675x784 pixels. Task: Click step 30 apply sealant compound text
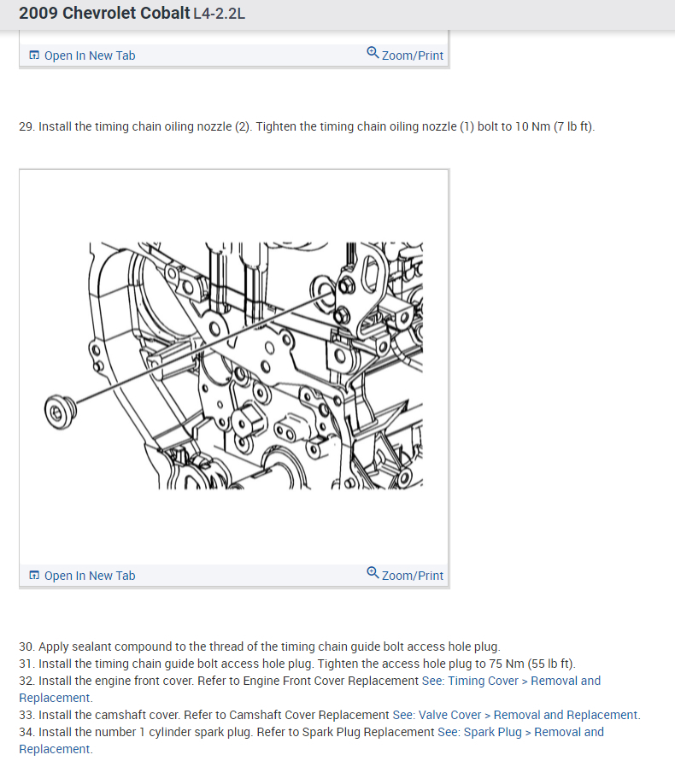(260, 647)
